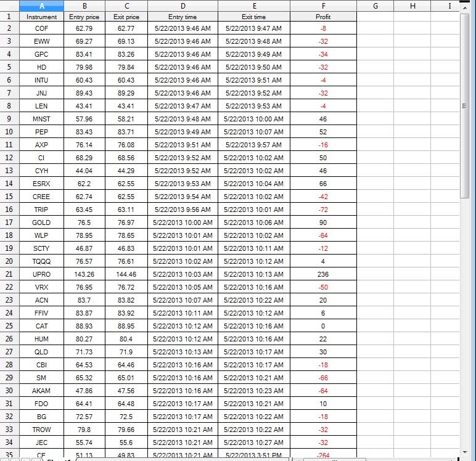Select HUM exit price 80.4
476x461 pixels.
coord(126,339)
